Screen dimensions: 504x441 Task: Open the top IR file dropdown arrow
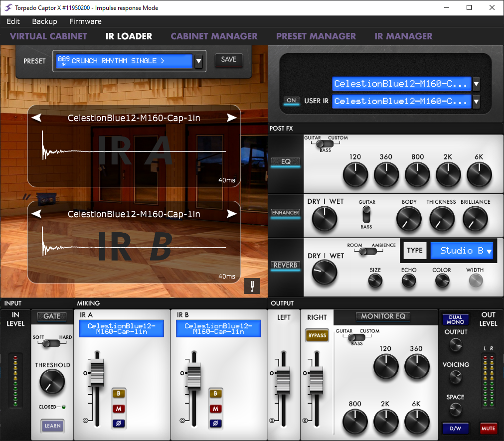[477, 84]
